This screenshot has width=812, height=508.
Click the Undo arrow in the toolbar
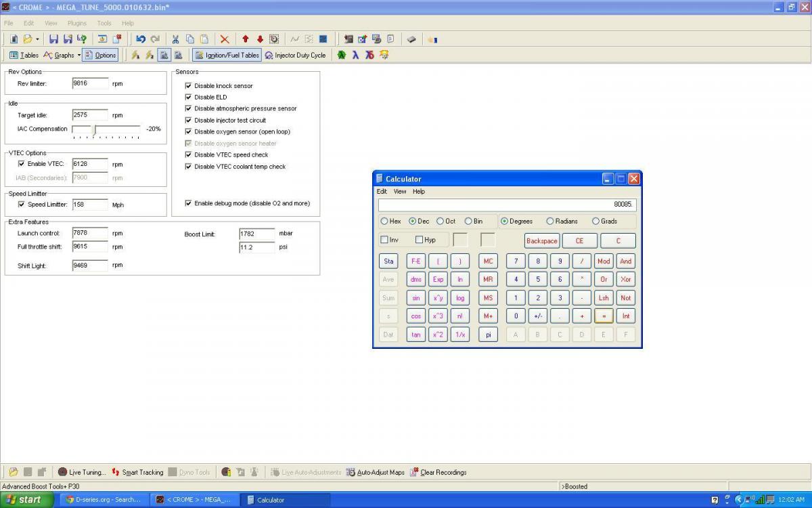point(140,39)
